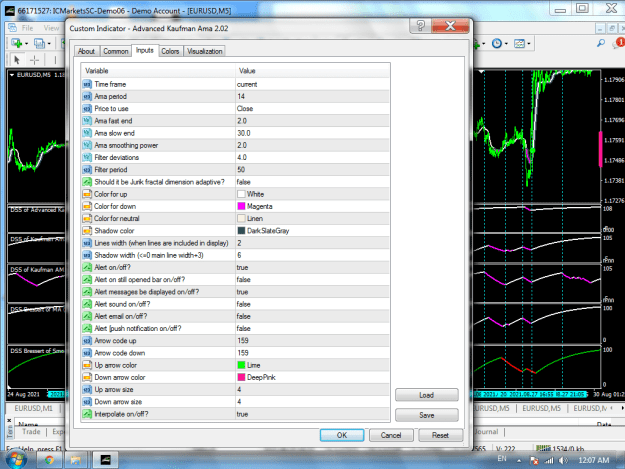The width and height of the screenshot is (625, 469).
Task: Click the Color for up row icon
Action: click(87, 194)
